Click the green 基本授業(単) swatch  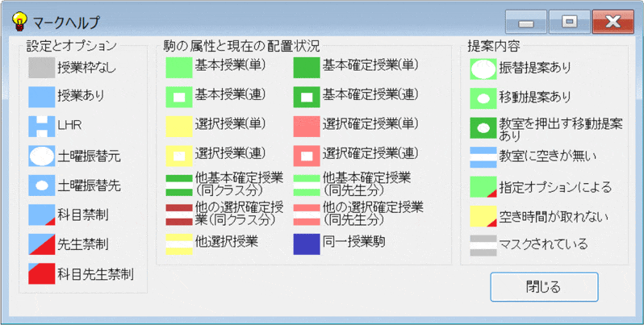(178, 67)
